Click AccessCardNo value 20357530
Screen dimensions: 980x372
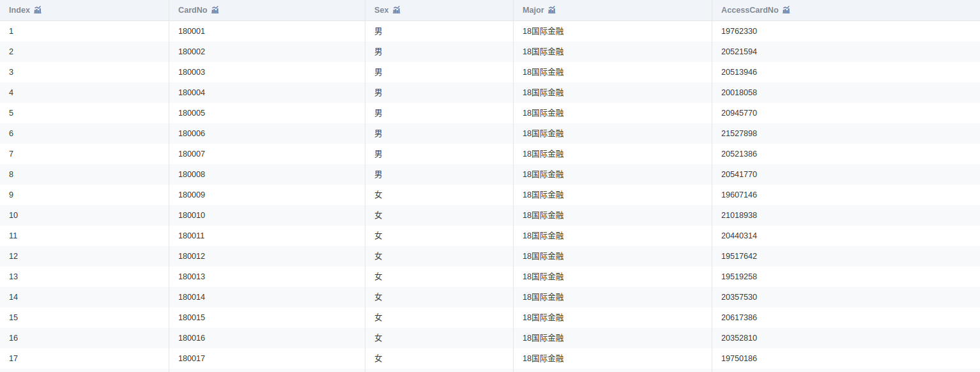click(739, 297)
